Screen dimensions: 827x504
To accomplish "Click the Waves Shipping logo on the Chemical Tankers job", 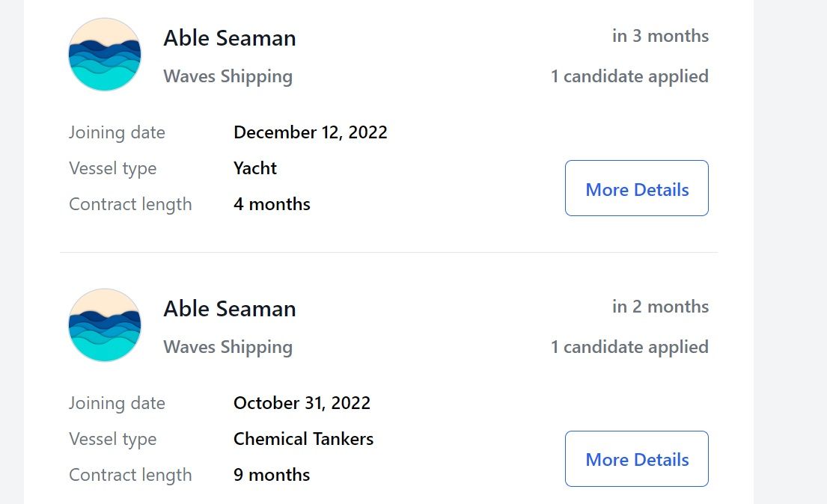I will pos(105,325).
